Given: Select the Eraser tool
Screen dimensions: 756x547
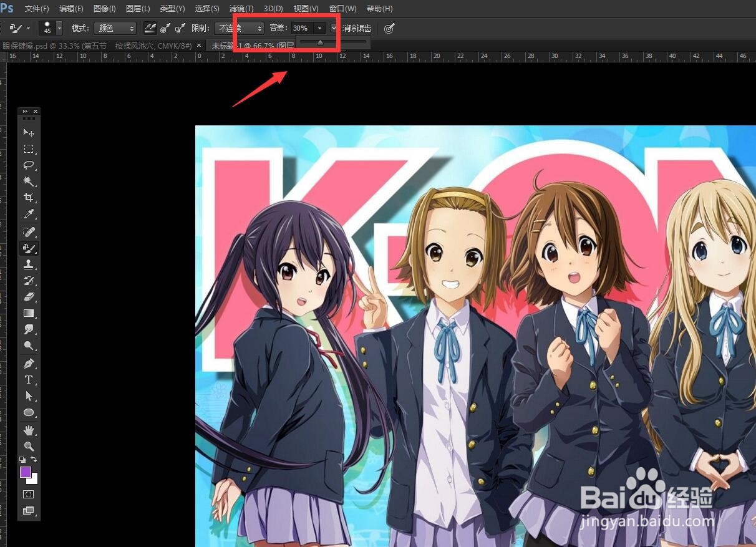Looking at the screenshot, I should tap(29, 297).
